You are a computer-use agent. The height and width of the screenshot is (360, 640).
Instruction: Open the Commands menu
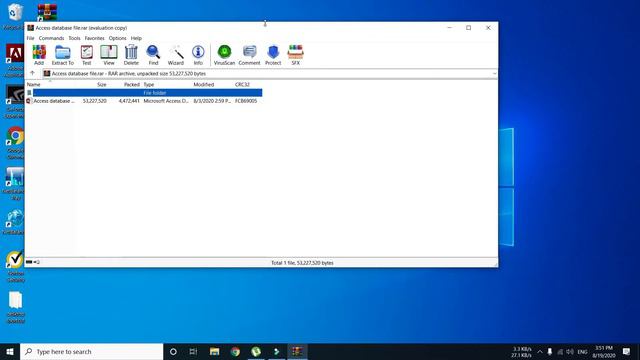(51, 38)
